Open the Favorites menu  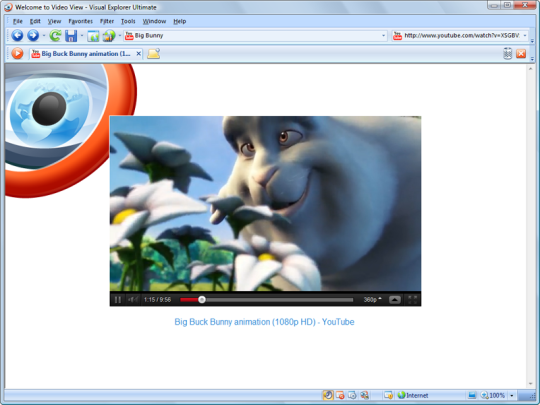click(81, 21)
